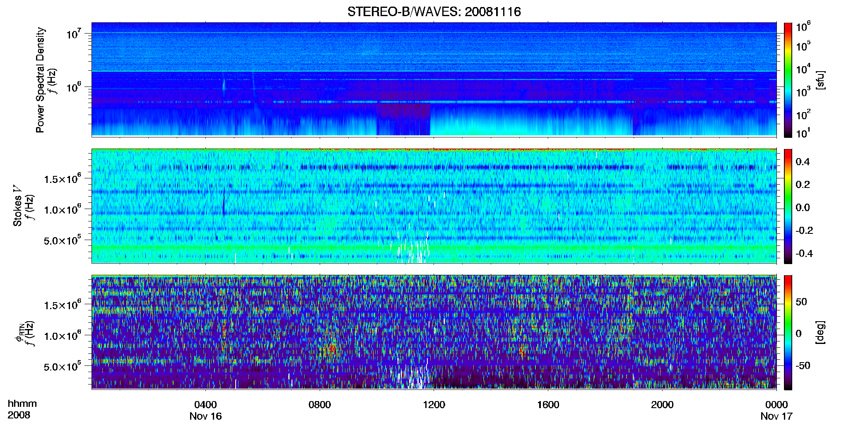Click the Nov 16 date label
This screenshot has height=447, width=868.
206,416
